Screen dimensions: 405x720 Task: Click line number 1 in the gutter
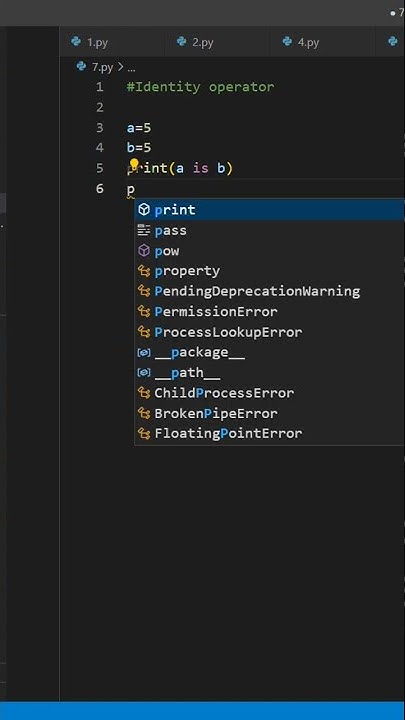click(x=100, y=87)
